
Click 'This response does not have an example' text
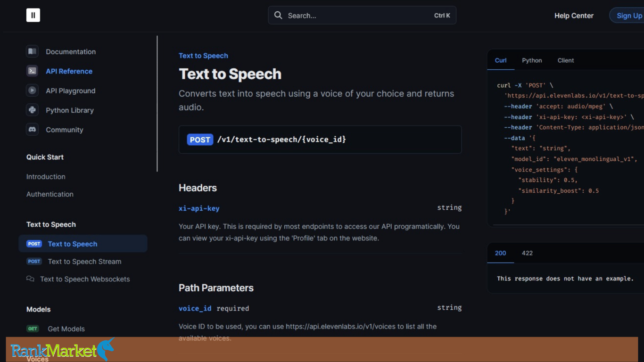pos(565,279)
